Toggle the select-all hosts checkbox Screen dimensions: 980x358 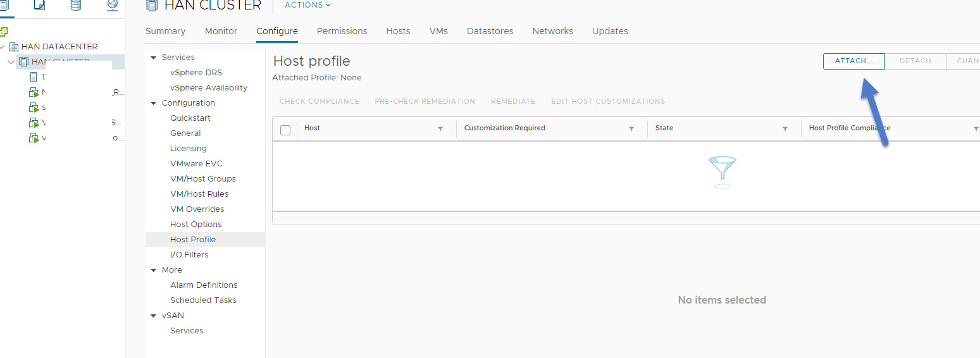click(285, 130)
